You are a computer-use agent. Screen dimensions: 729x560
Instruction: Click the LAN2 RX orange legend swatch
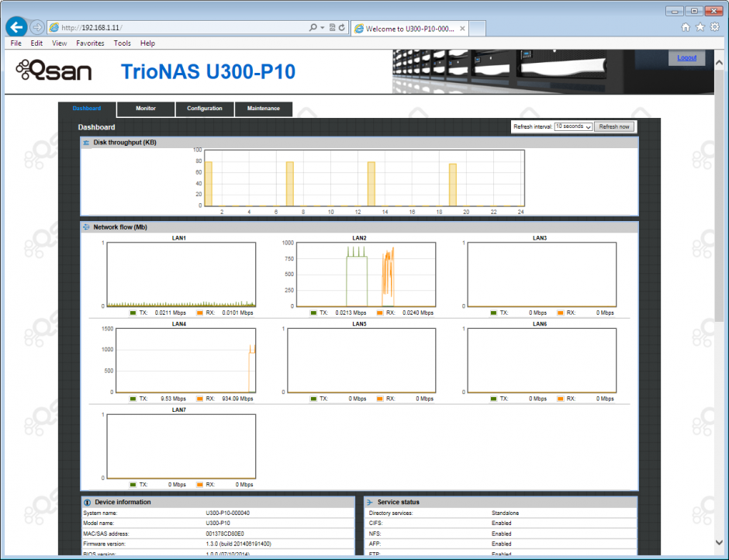(380, 313)
